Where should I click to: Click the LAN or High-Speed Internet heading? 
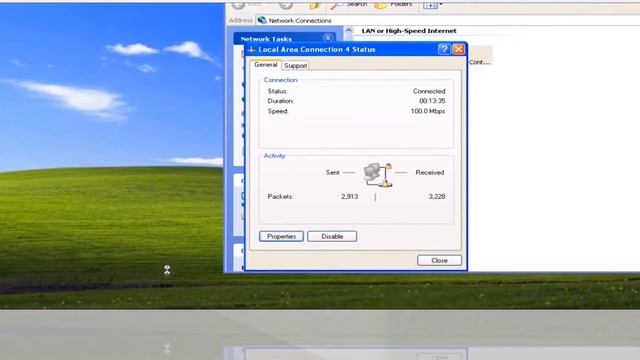[x=409, y=31]
